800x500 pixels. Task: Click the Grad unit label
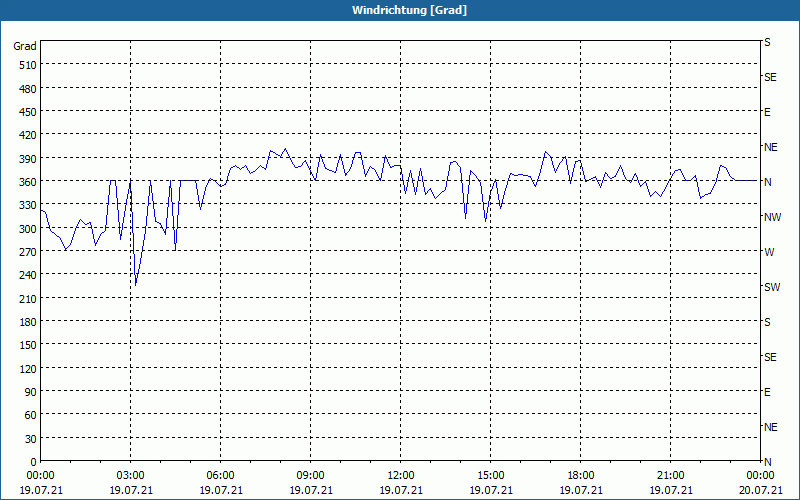(x=25, y=46)
